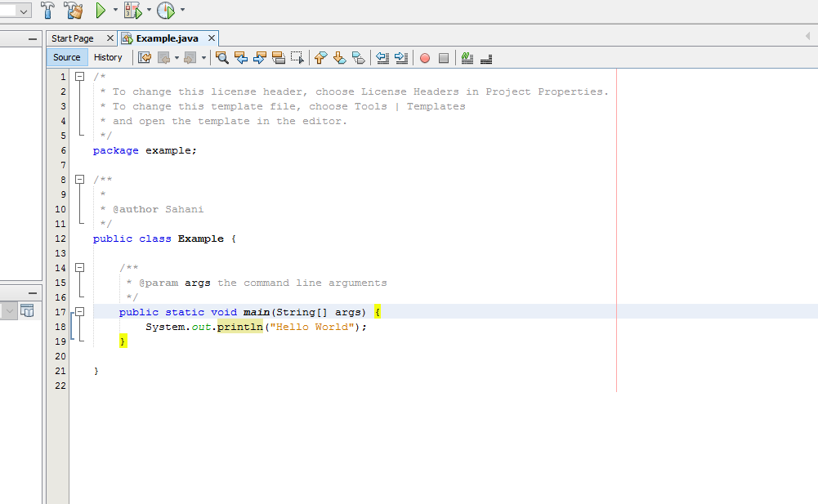The height and width of the screenshot is (504, 818).
Task: Toggle Rectangular Selection mode
Action: (298, 57)
